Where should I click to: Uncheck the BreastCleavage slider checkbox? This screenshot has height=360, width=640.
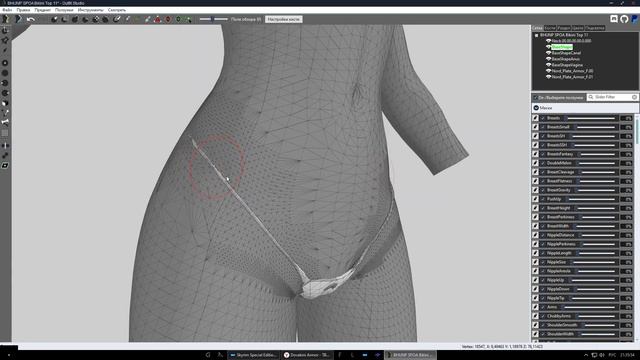(x=543, y=172)
